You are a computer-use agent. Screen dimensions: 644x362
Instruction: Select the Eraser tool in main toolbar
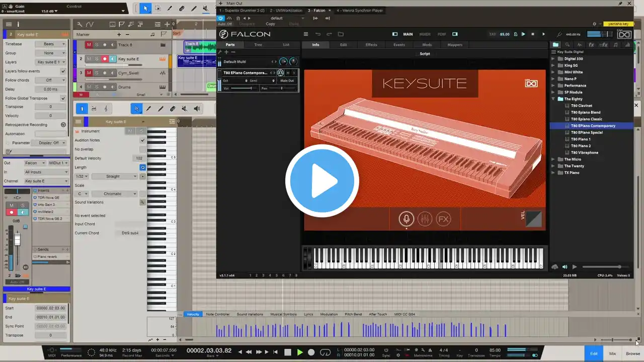(x=182, y=9)
